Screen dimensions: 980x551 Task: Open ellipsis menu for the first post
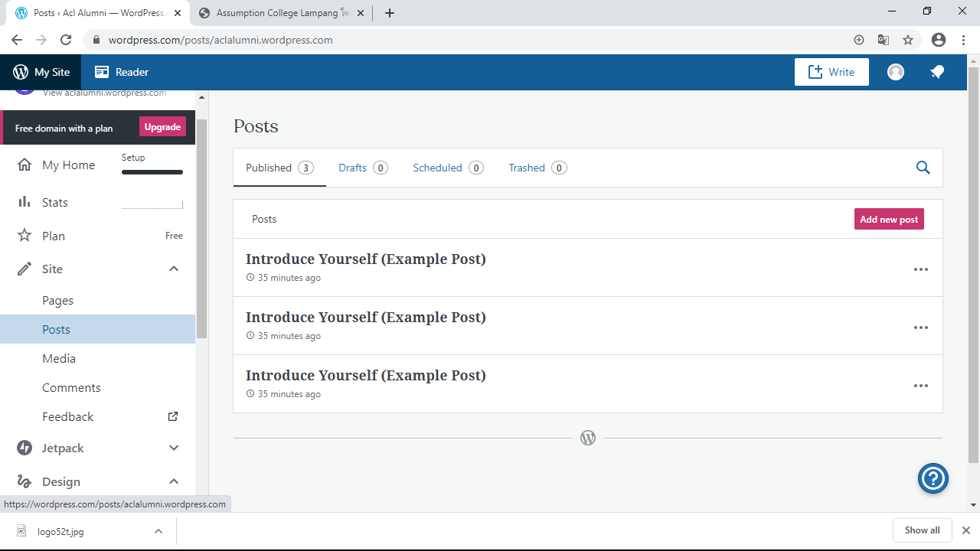[920, 269]
